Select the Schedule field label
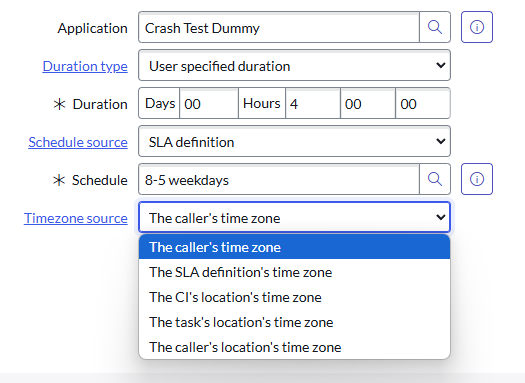 [x=100, y=180]
